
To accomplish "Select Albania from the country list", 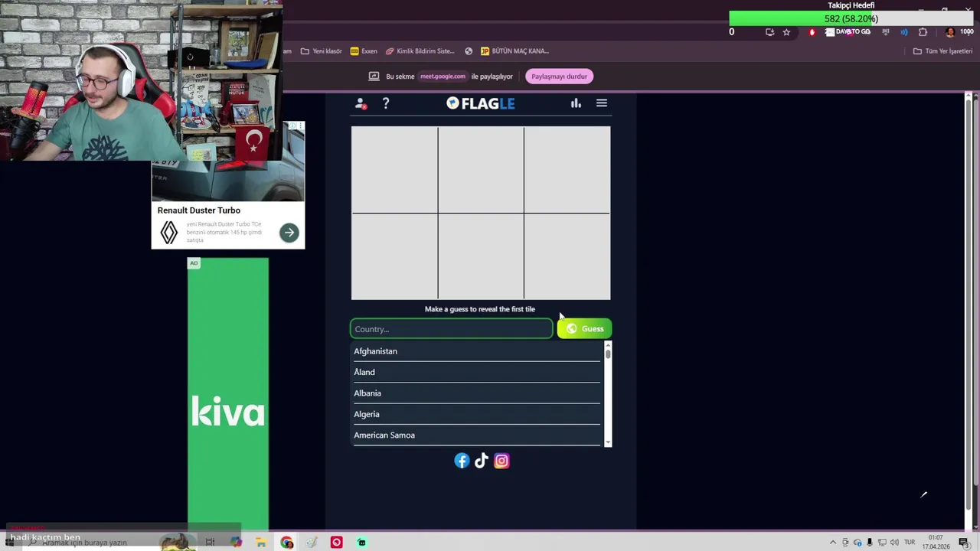I will tap(476, 393).
